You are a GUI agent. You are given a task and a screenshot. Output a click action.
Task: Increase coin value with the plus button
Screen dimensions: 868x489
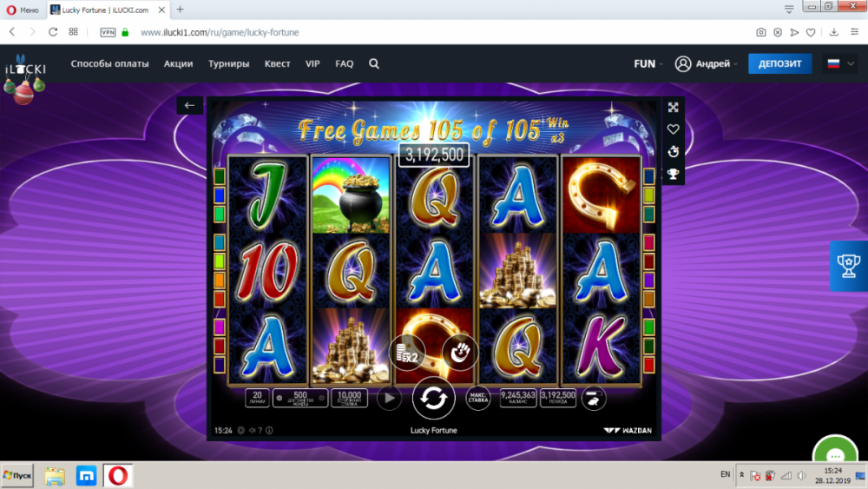point(322,398)
